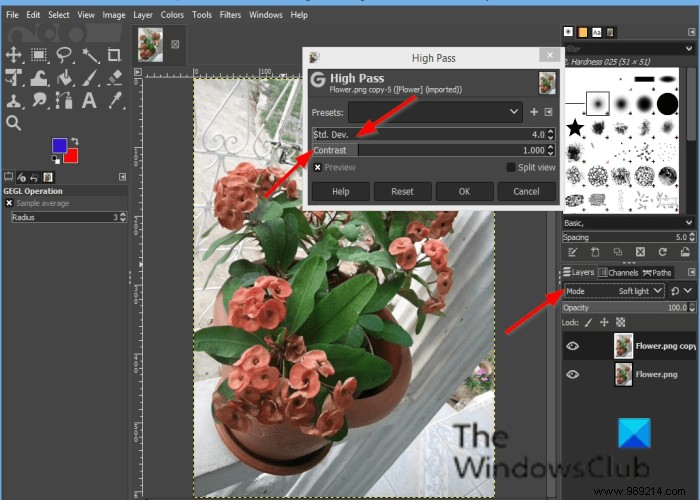Image resolution: width=700 pixels, height=500 pixels.
Task: Open brush as image icon
Action: pos(685,252)
